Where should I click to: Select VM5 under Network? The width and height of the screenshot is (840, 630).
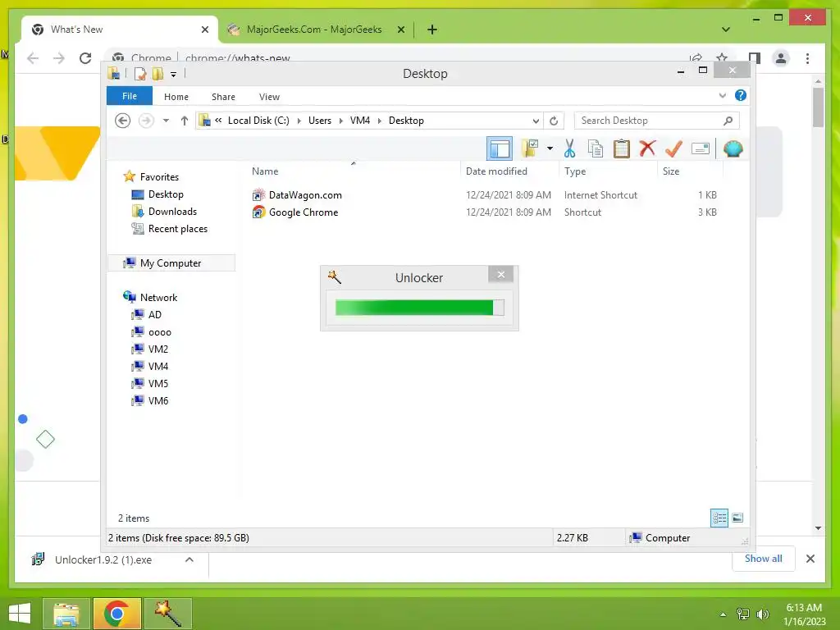tap(158, 384)
